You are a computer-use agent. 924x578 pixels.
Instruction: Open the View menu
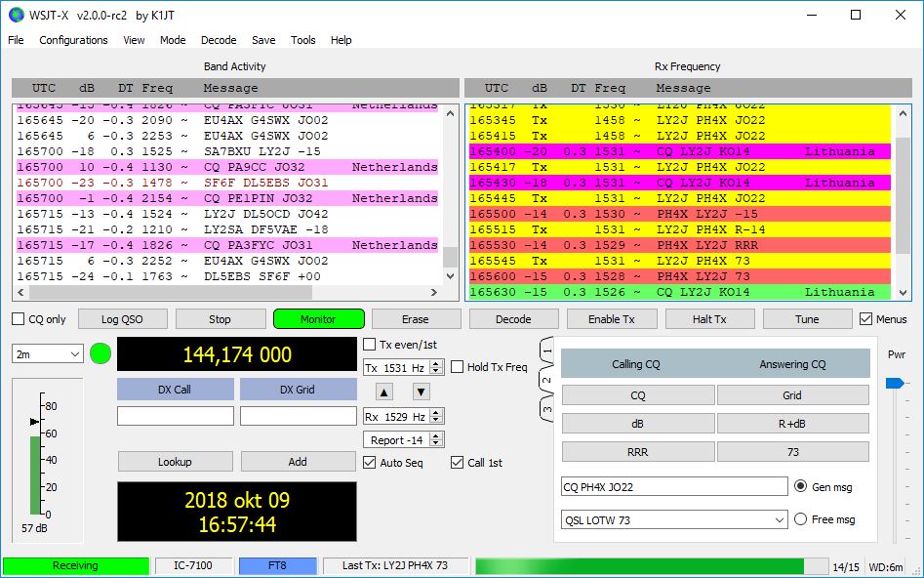pyautogui.click(x=134, y=40)
